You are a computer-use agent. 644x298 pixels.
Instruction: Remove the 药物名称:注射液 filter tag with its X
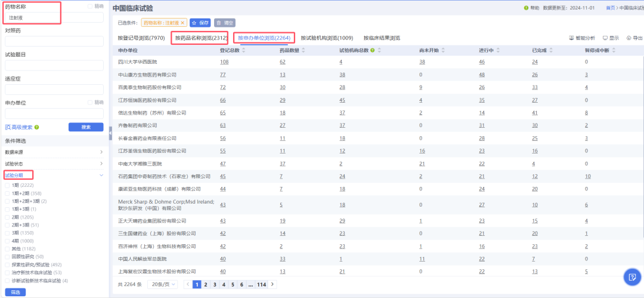click(x=183, y=23)
